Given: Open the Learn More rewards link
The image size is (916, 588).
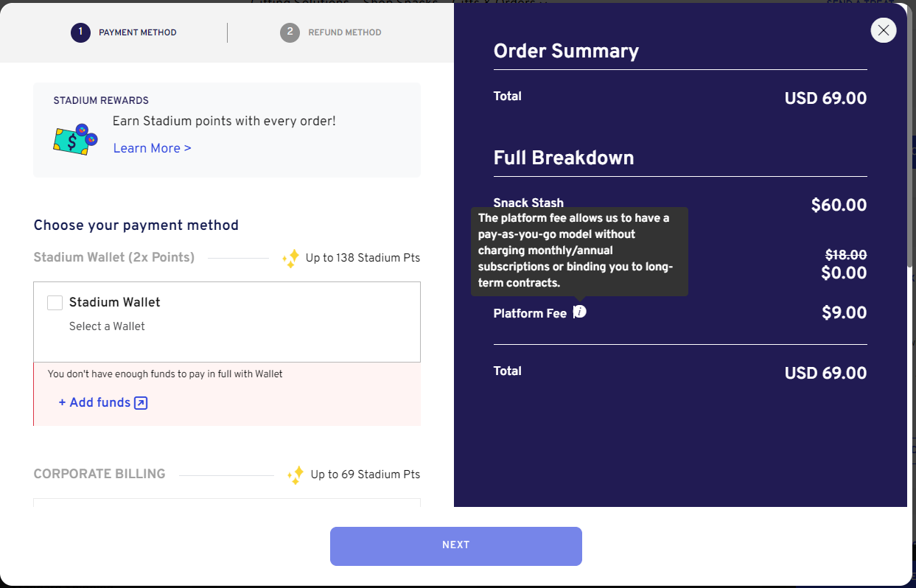Looking at the screenshot, I should [152, 148].
